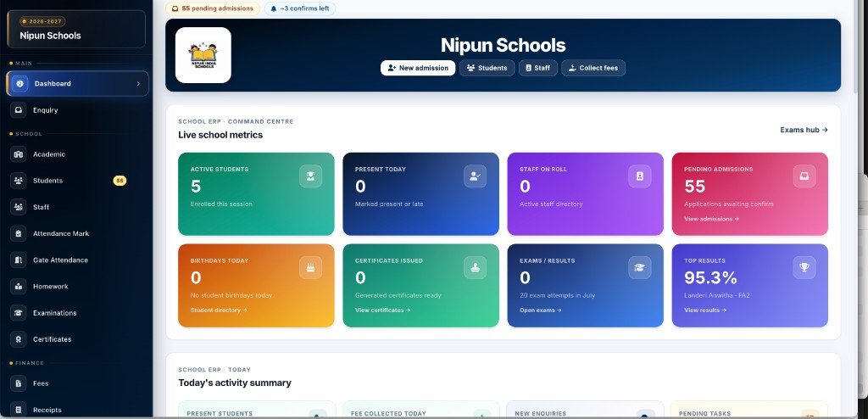Click the Enquiry inbox icon

19,110
